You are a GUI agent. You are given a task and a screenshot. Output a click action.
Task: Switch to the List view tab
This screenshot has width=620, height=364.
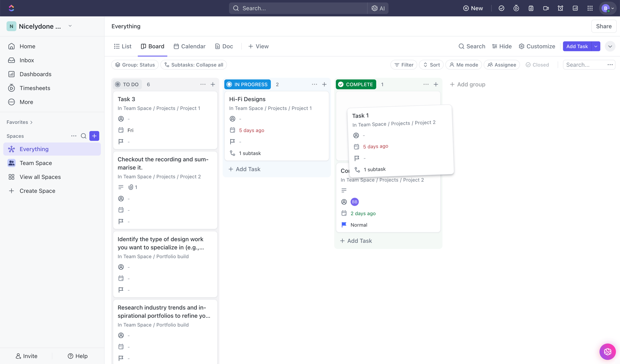pyautogui.click(x=123, y=46)
